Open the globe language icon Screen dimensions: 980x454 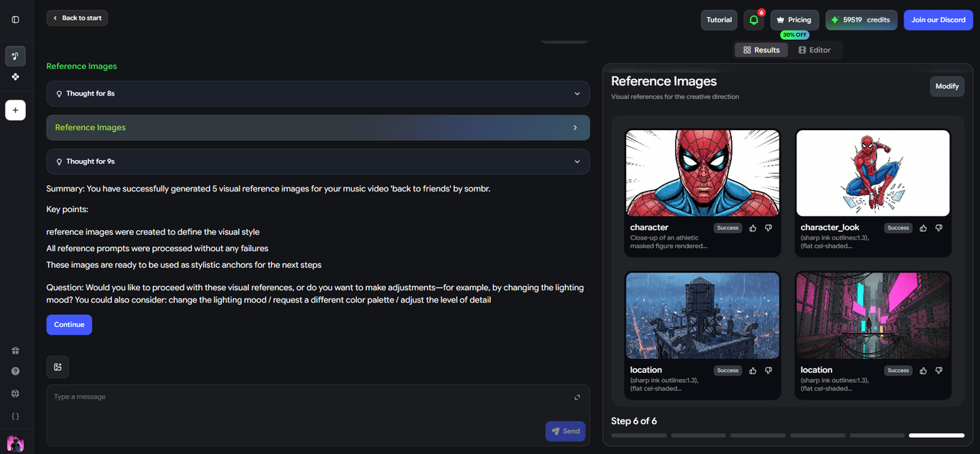point(15,394)
